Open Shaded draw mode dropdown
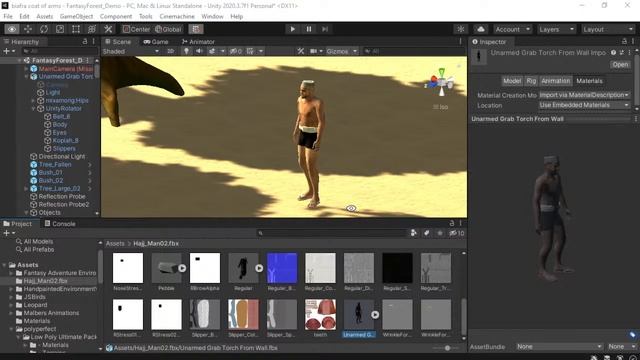 coord(131,51)
